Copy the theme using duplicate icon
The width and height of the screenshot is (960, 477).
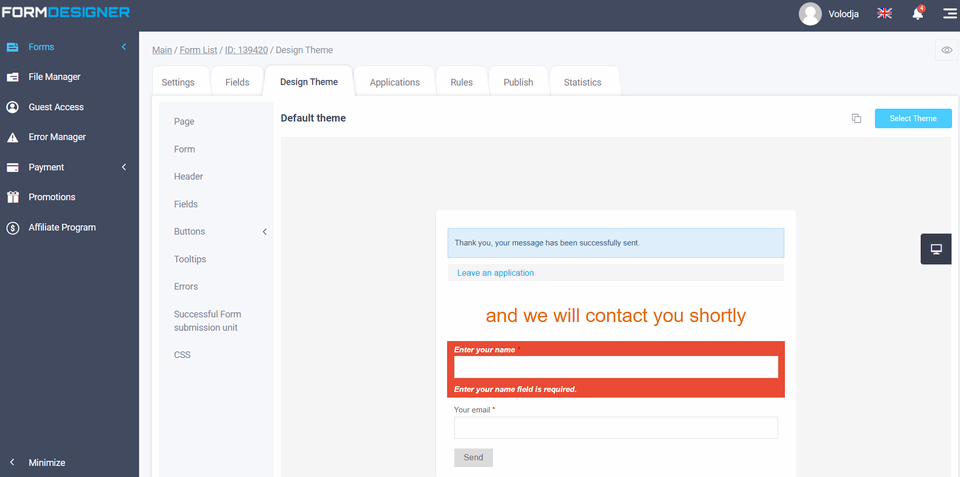(857, 118)
